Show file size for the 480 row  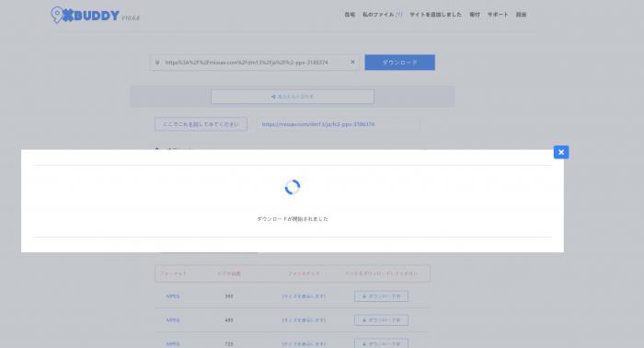pyautogui.click(x=304, y=320)
